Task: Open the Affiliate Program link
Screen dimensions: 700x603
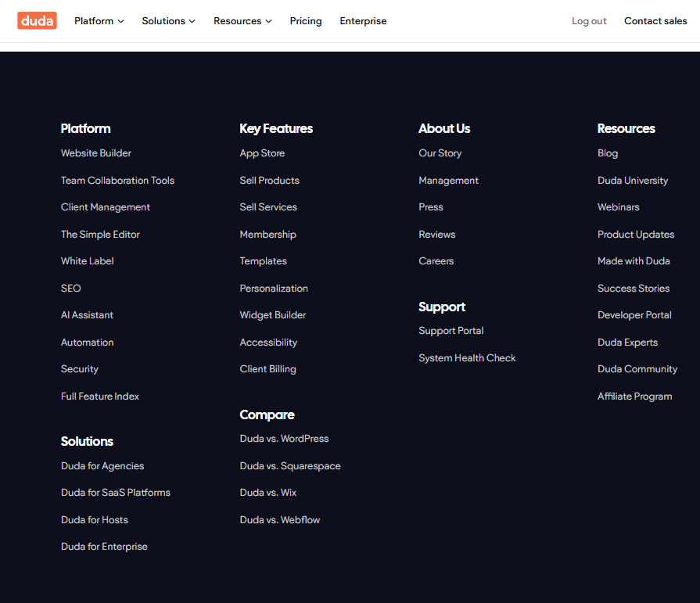Action: point(634,397)
